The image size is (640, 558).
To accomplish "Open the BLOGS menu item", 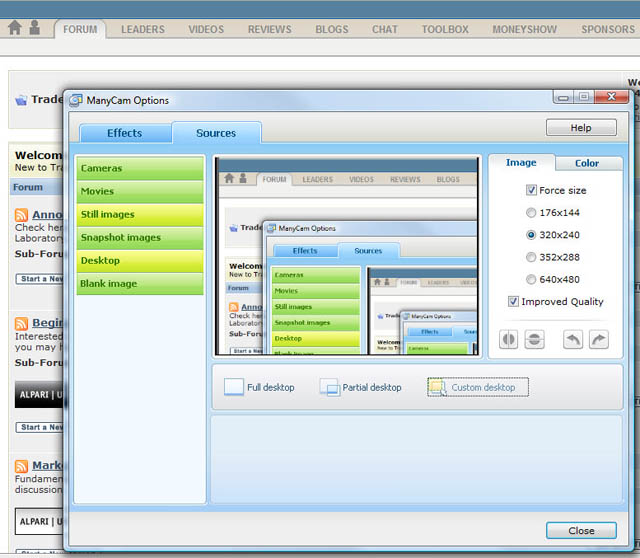I will click(332, 29).
